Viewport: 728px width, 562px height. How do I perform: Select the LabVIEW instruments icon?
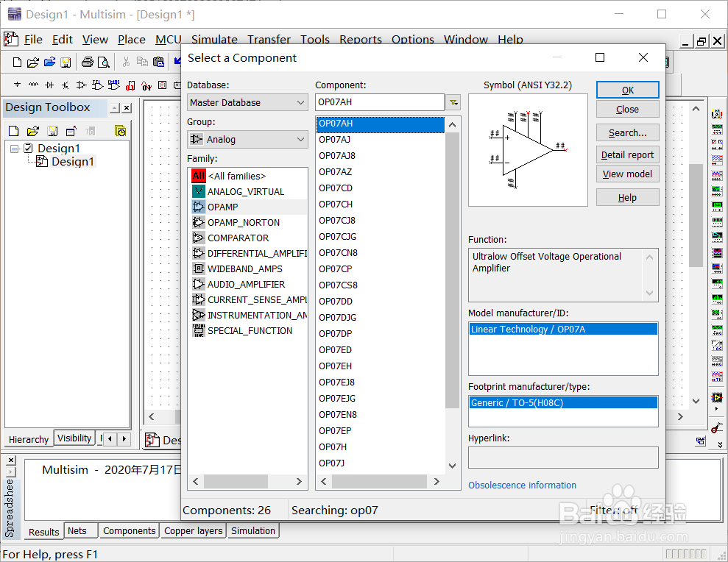tap(717, 398)
